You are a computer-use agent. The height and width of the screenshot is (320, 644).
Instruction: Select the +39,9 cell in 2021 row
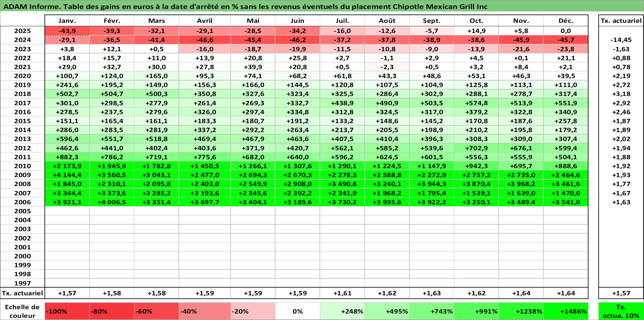pyautogui.click(x=253, y=67)
